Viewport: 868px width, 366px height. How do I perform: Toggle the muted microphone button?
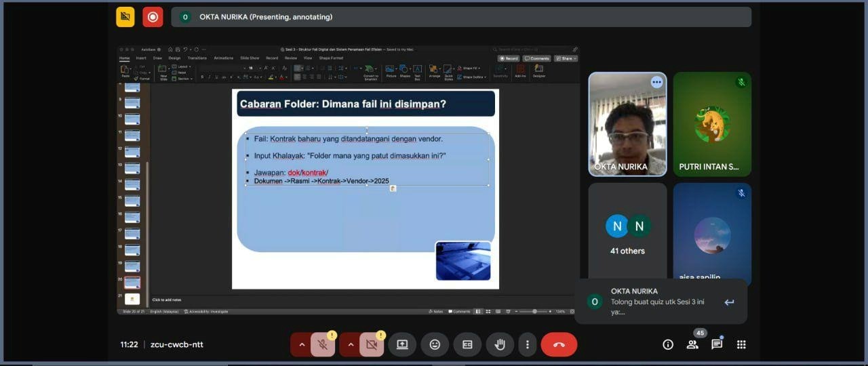(x=323, y=344)
